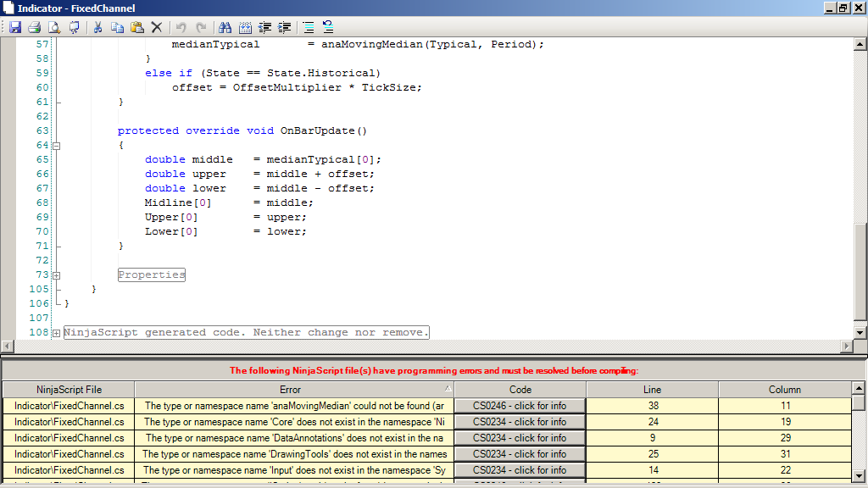Image resolution: width=868 pixels, height=488 pixels.
Task: Click line number 24 in error table
Action: 653,422
